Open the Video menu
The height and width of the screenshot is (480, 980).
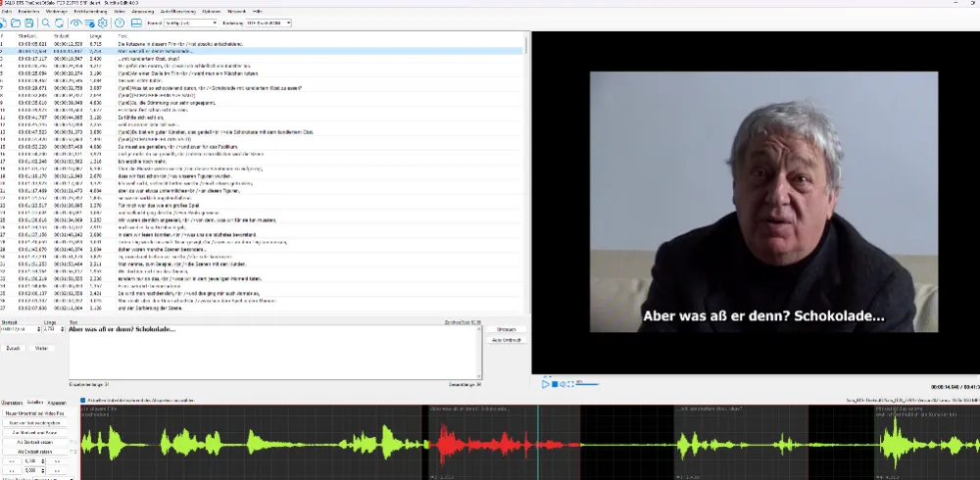point(120,12)
